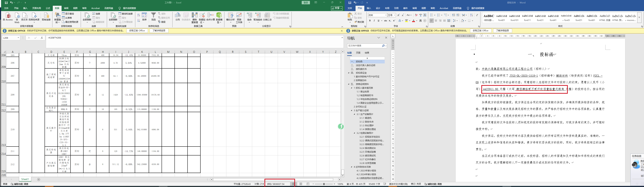Click 了解详细信息 button in Excel notification bar
644x187 pixels.
click(x=159, y=31)
